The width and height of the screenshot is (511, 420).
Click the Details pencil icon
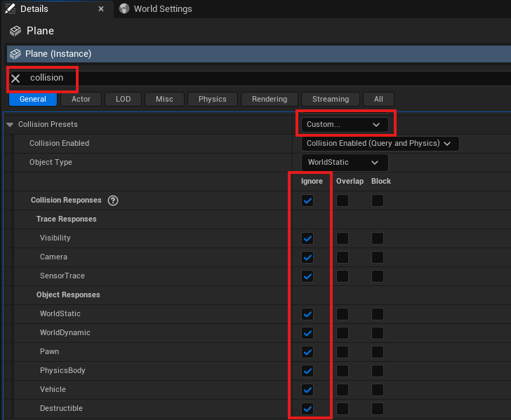click(x=11, y=9)
